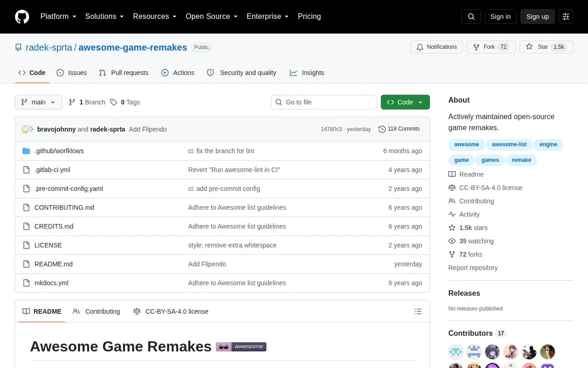Image resolution: width=588 pixels, height=368 pixels.
Task: Open the Security and quality tab
Action: [x=242, y=73]
